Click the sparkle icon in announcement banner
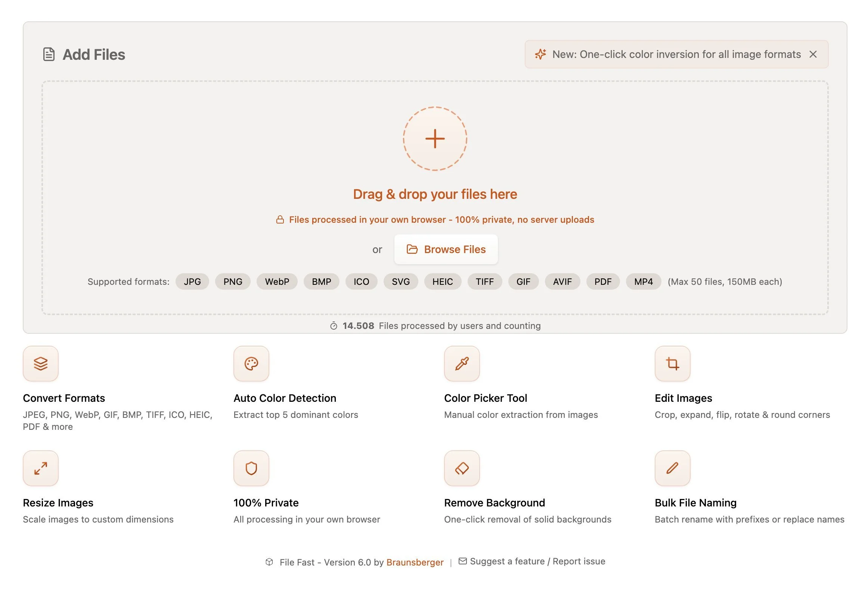Image resolution: width=868 pixels, height=604 pixels. tap(540, 55)
